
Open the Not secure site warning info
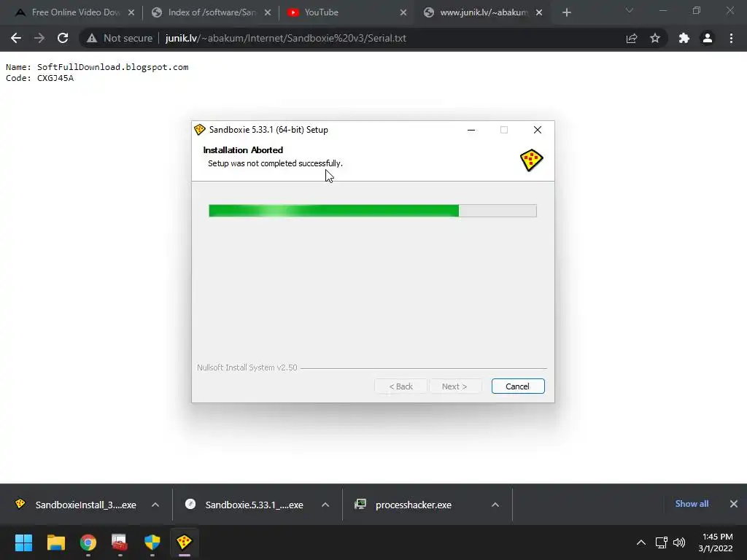point(120,38)
